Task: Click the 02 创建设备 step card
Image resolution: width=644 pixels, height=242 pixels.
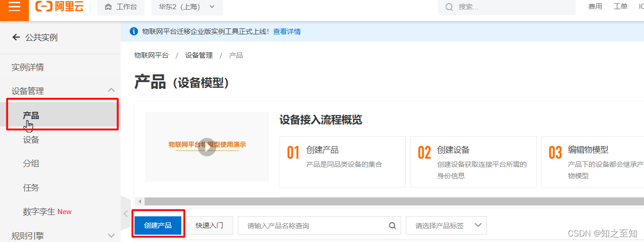Action: pos(473,161)
